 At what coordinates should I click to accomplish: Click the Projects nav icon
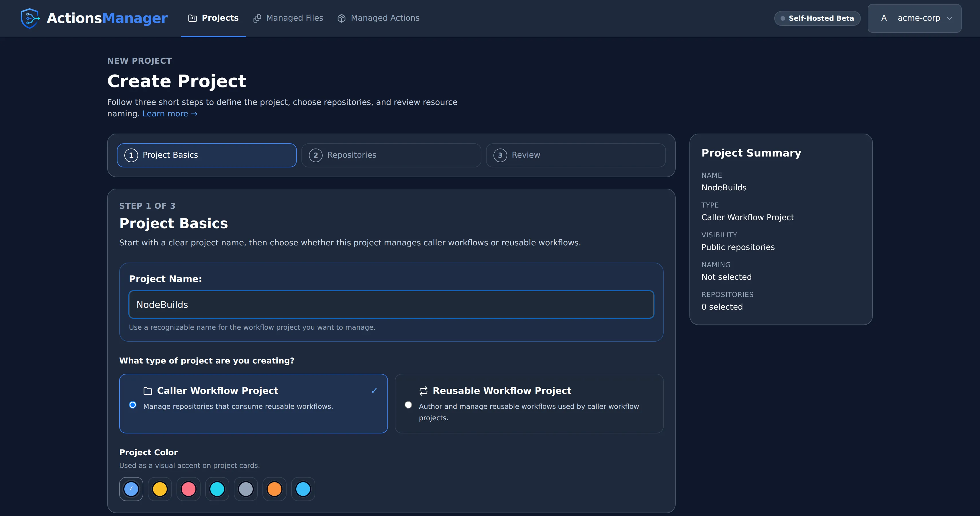[193, 18]
